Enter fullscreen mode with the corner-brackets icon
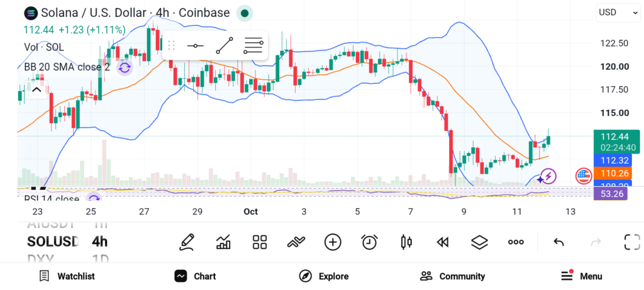644x290 pixels. [x=632, y=242]
